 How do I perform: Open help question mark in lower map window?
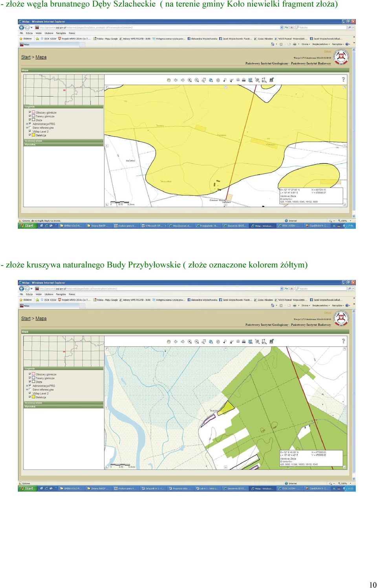(344, 341)
